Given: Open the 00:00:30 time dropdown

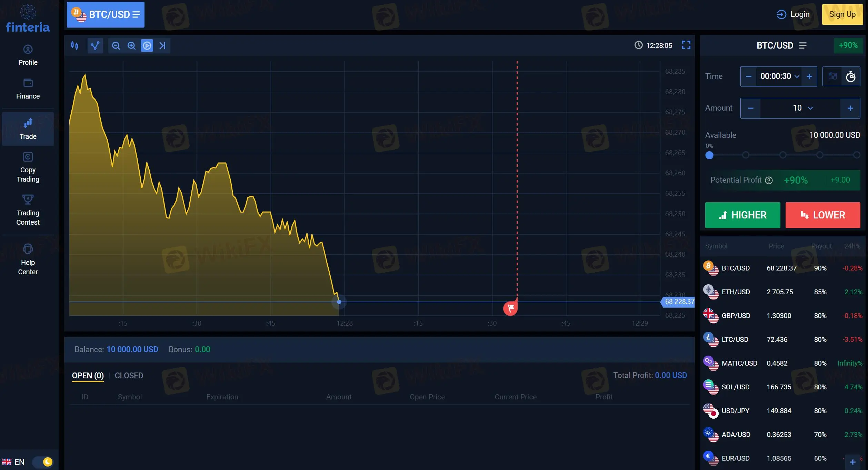Looking at the screenshot, I should click(x=779, y=76).
